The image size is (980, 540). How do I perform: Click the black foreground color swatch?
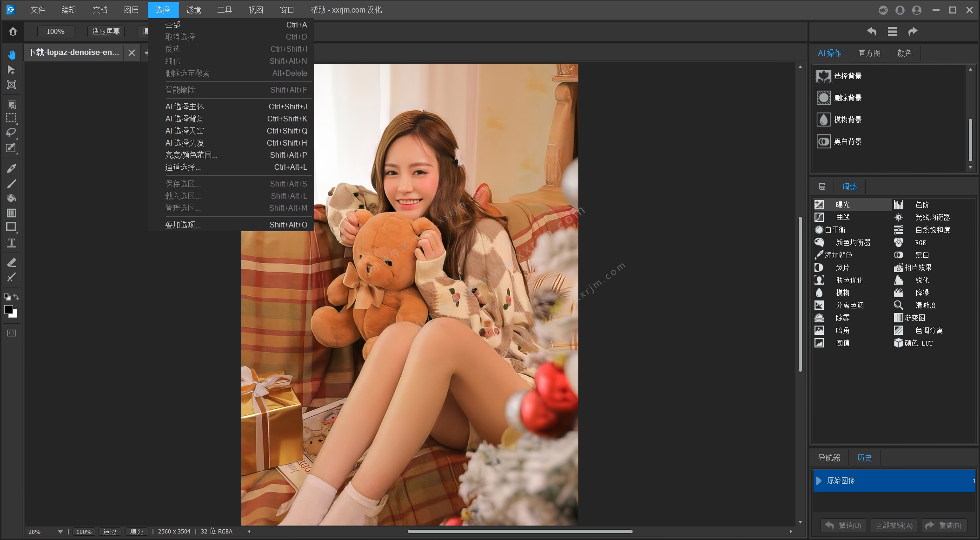[8, 309]
